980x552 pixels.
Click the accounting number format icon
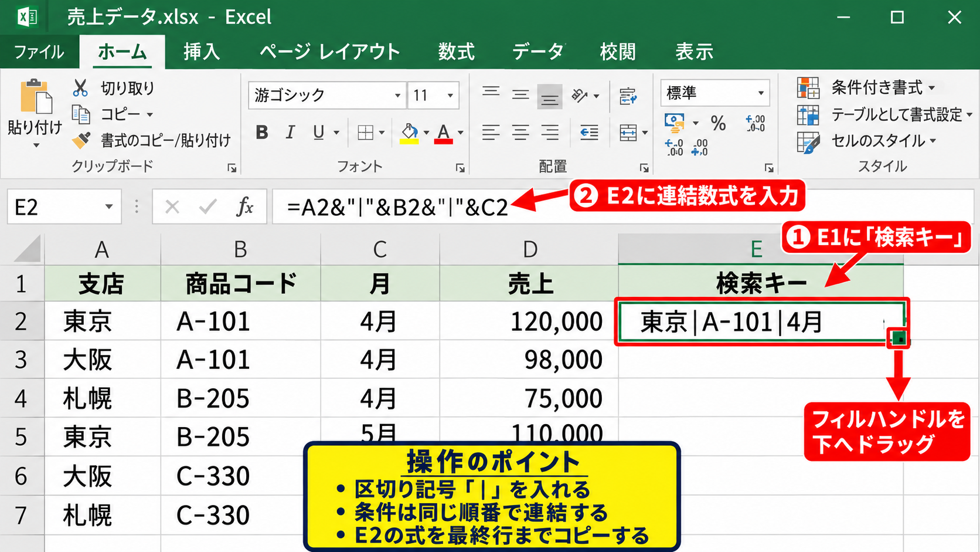click(675, 123)
